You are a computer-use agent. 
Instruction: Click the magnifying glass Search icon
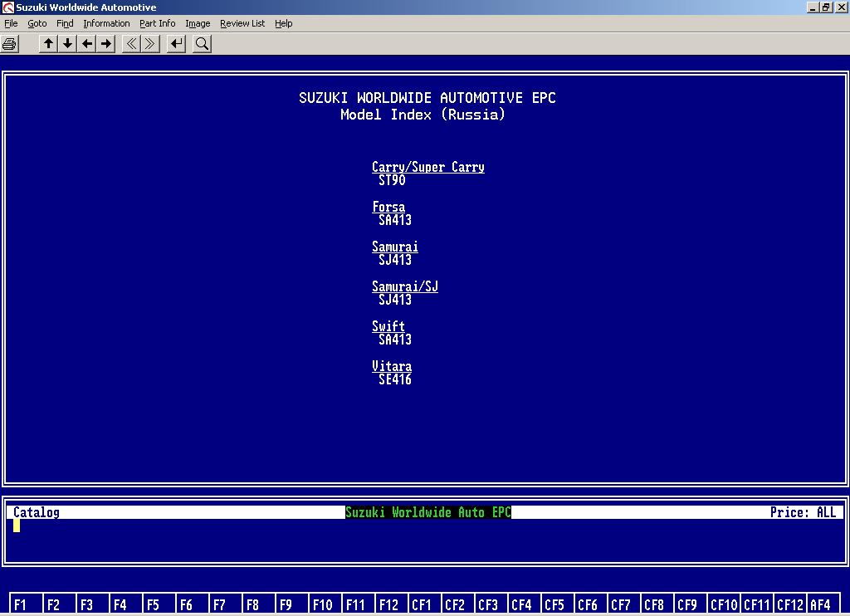point(202,44)
